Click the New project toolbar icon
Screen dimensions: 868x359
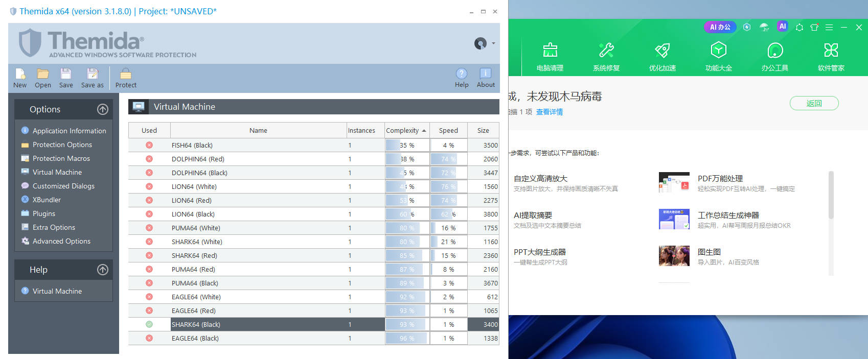[x=20, y=74]
